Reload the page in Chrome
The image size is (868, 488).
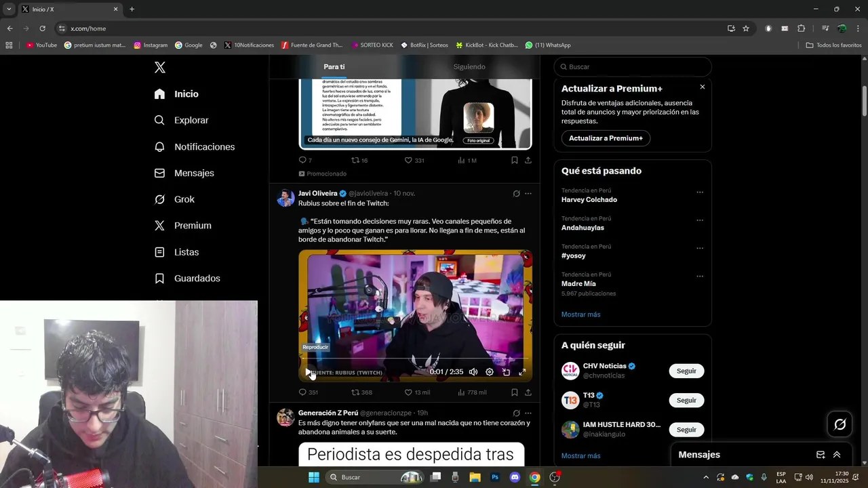(x=42, y=28)
